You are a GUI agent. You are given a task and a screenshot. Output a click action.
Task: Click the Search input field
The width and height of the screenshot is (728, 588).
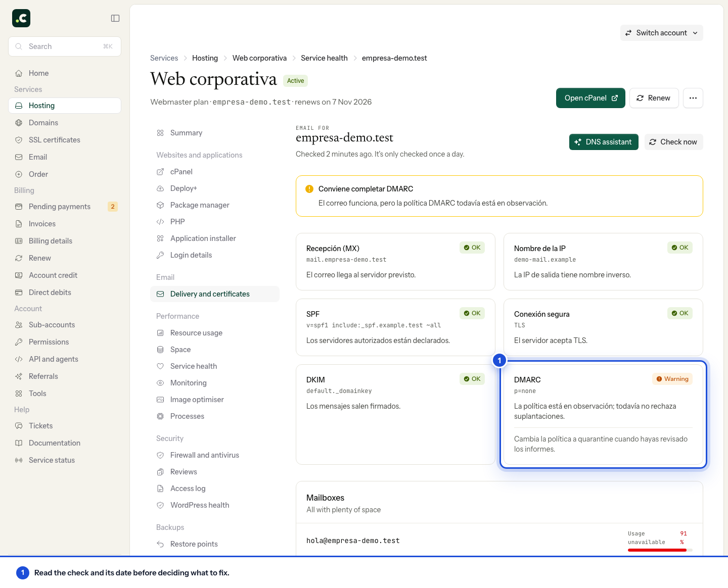pyautogui.click(x=65, y=46)
